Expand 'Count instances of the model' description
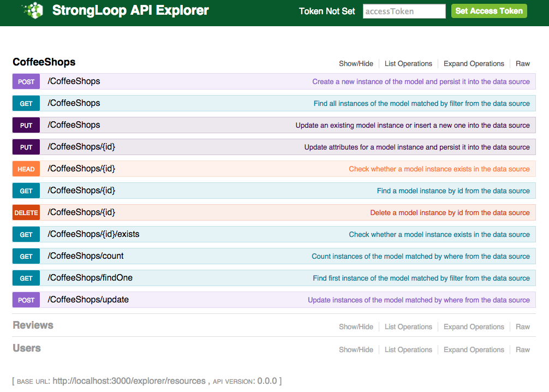Viewport: 549px width, 392px height. [421, 257]
